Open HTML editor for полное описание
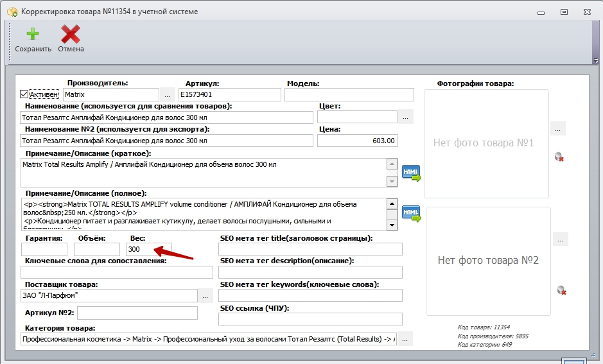603x364 pixels. point(411,214)
